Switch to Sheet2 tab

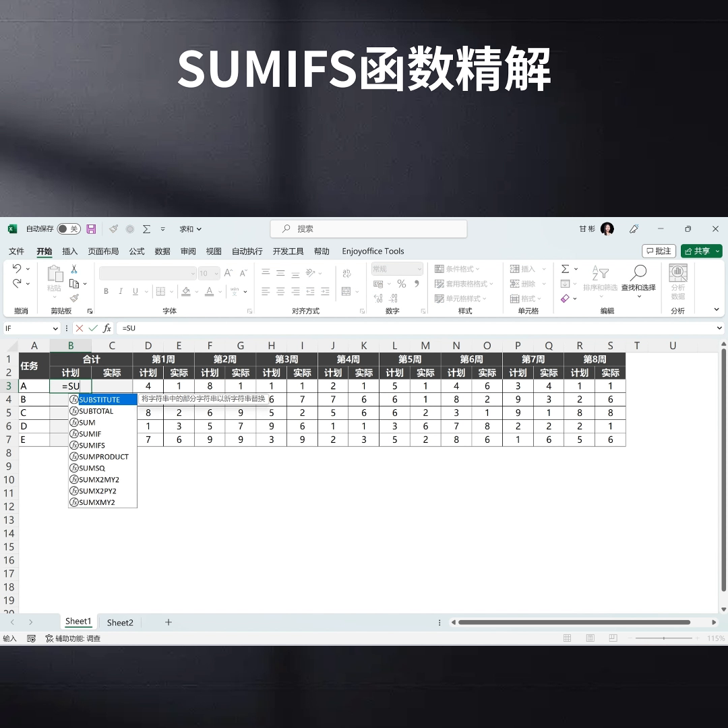pyautogui.click(x=120, y=623)
